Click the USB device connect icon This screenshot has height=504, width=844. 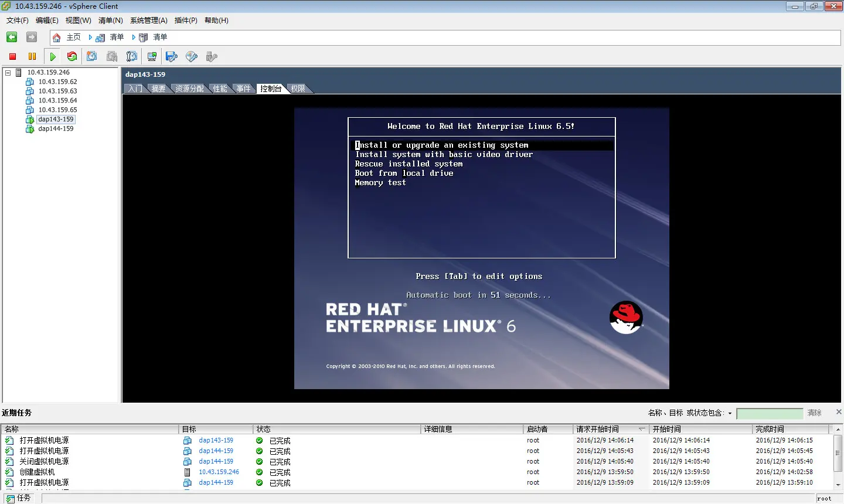(x=212, y=56)
